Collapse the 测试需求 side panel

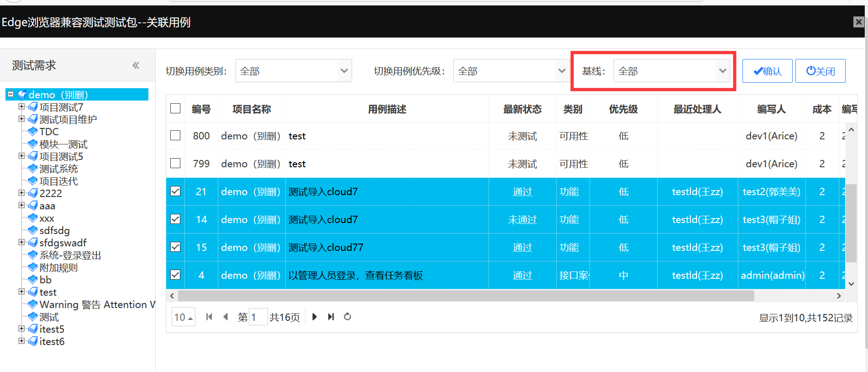[x=136, y=65]
